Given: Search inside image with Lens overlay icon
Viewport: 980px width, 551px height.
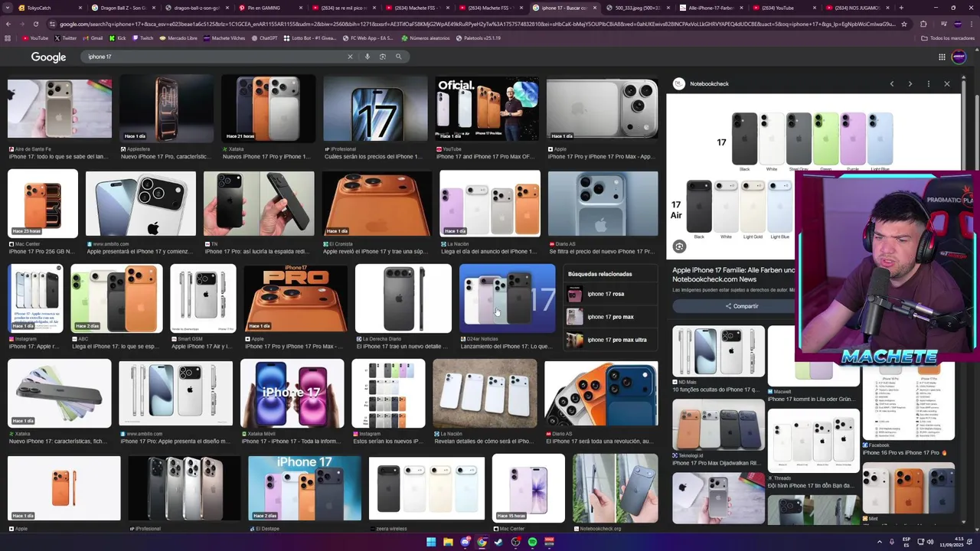Looking at the screenshot, I should pos(679,246).
